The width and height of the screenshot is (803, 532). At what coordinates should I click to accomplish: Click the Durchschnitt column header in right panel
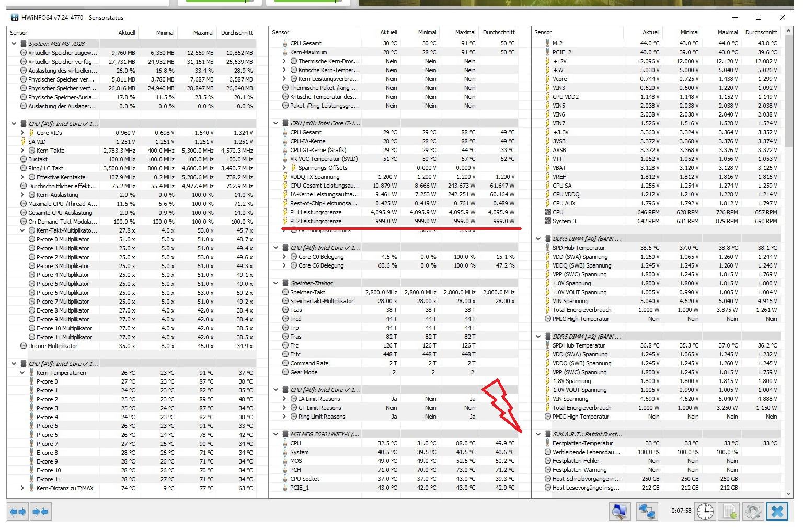click(761, 32)
